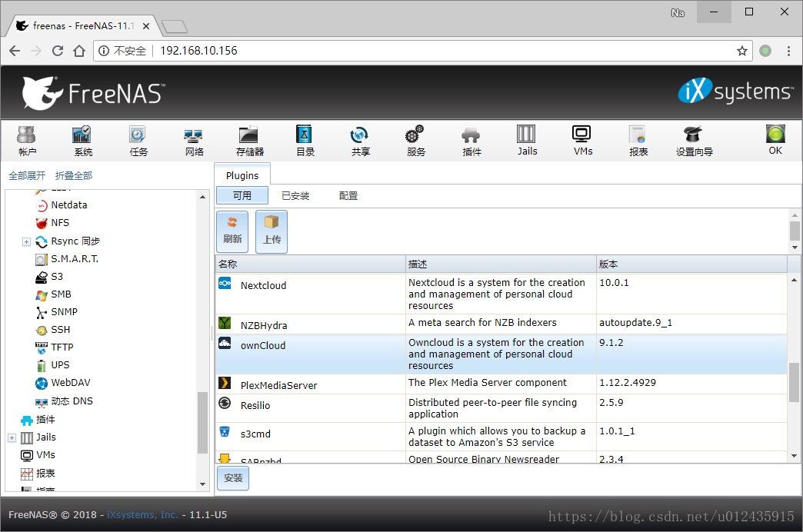
Task: Switch to the 已安装 installed tab
Action: click(295, 195)
